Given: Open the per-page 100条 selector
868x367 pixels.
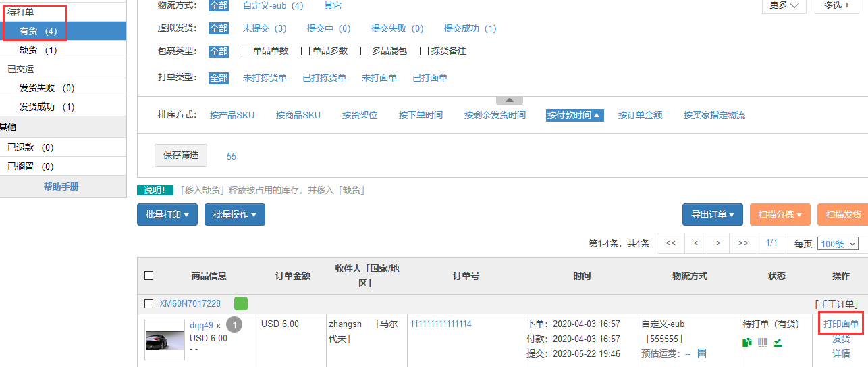Looking at the screenshot, I should point(838,244).
